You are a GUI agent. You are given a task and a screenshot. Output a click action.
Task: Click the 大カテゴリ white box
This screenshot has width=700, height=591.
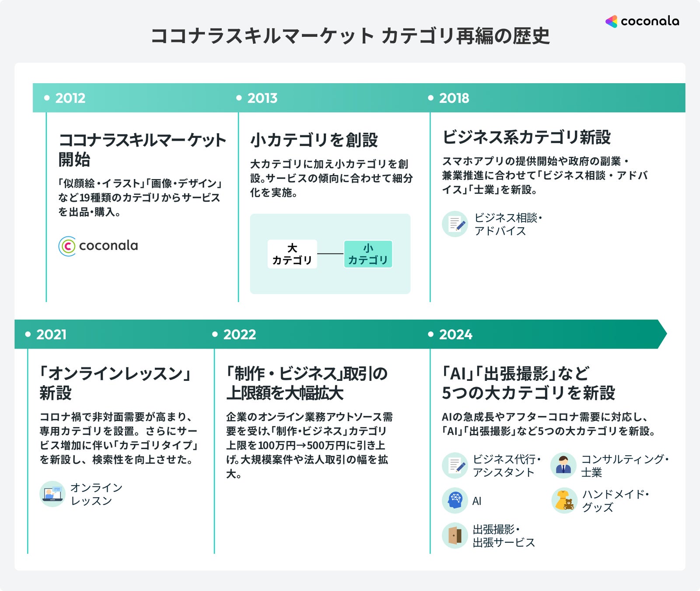pos(292,254)
